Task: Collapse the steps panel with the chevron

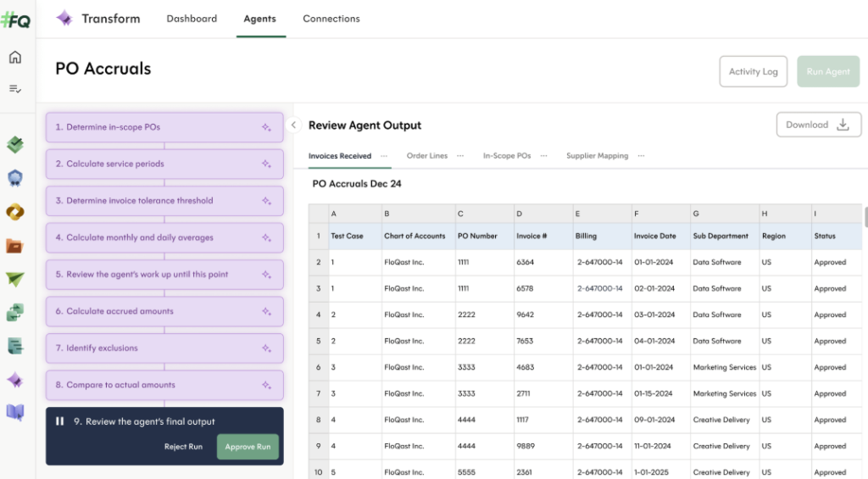Action: pos(293,125)
